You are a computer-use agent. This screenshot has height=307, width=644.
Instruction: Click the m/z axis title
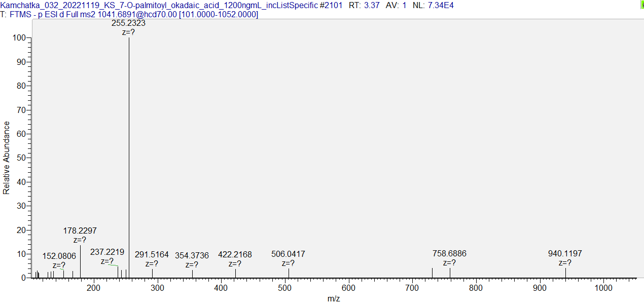pos(333,299)
